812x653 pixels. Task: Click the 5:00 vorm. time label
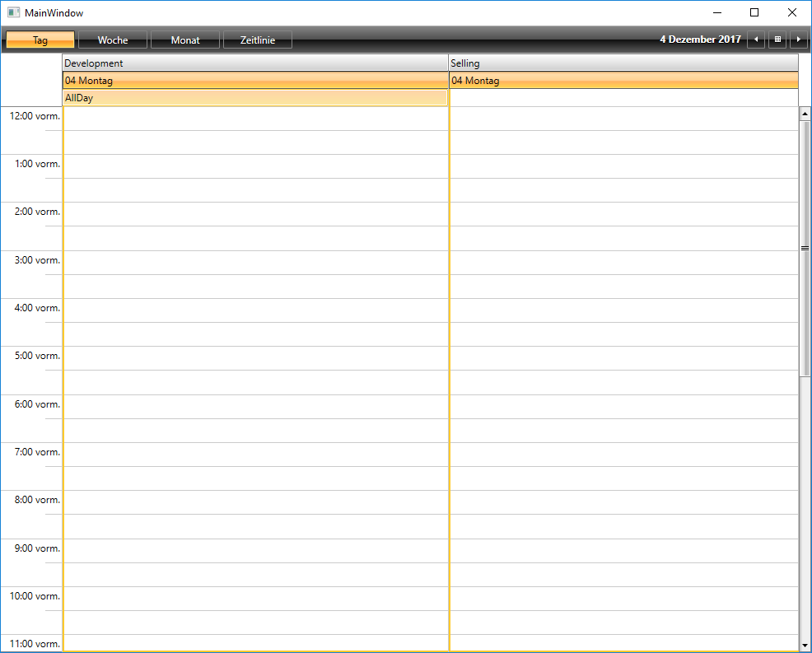click(37, 356)
